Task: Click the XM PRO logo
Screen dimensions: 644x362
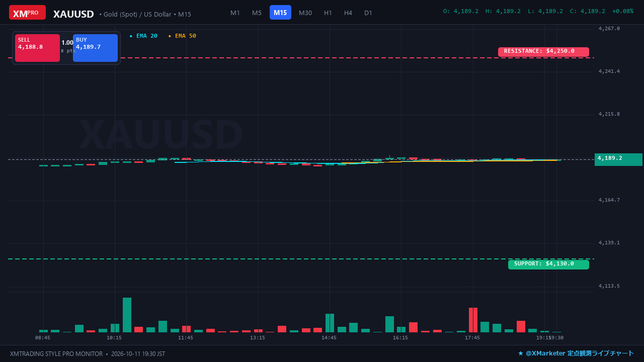Action: tap(27, 12)
